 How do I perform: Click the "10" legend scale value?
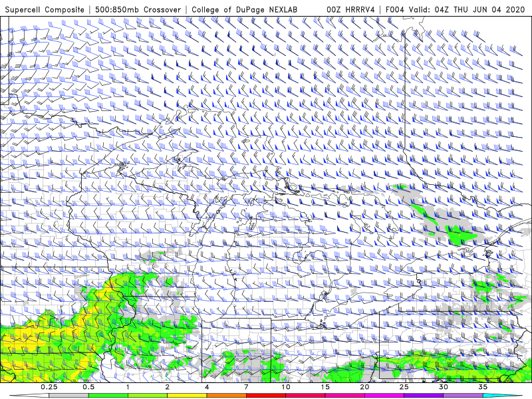coord(286,387)
